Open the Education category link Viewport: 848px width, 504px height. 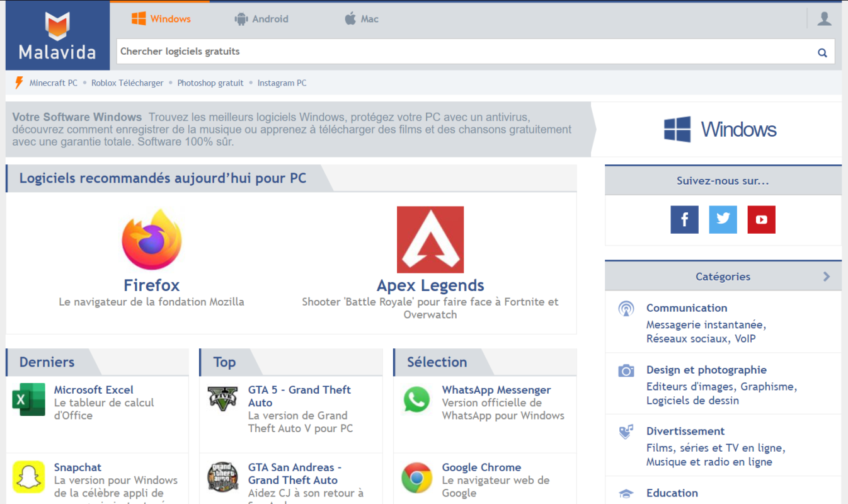click(x=672, y=493)
